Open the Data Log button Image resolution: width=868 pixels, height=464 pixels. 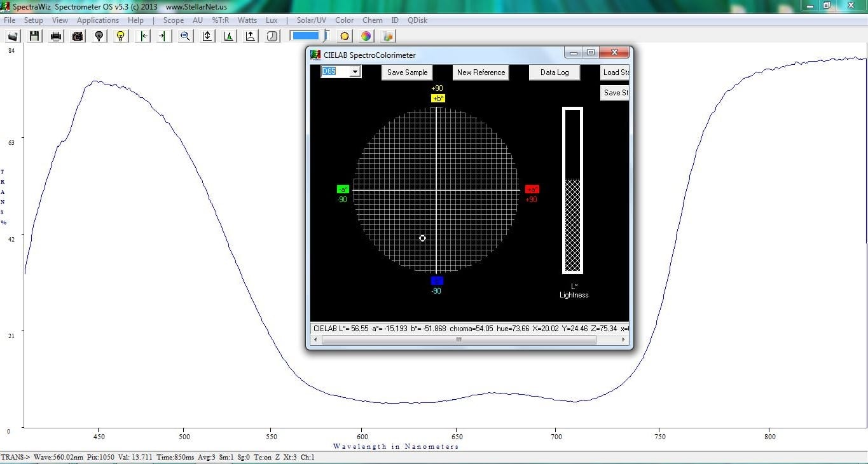pos(554,72)
